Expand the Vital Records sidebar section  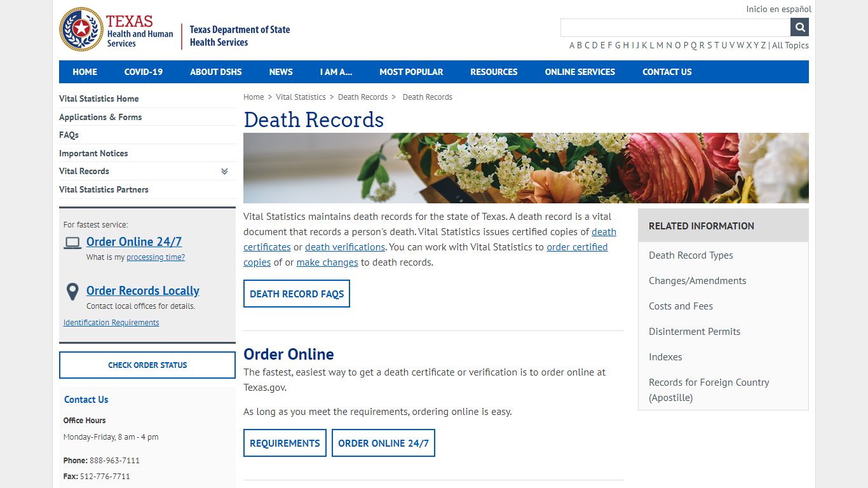224,171
